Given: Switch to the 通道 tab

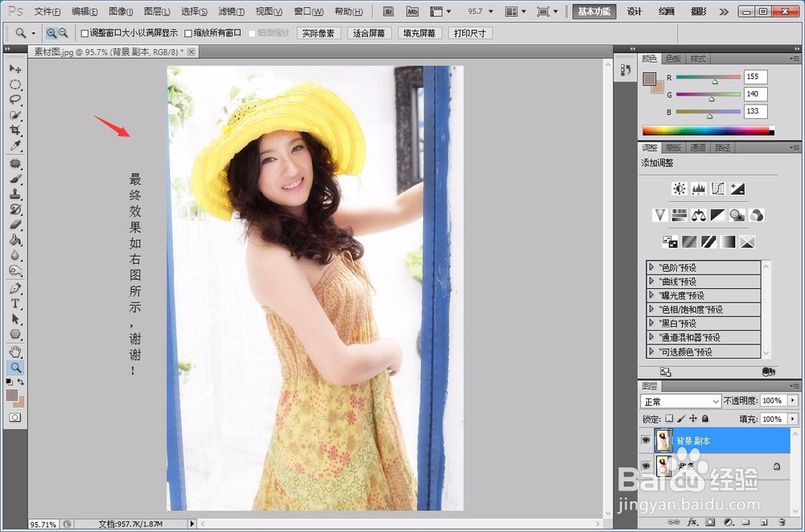Looking at the screenshot, I should (698, 147).
